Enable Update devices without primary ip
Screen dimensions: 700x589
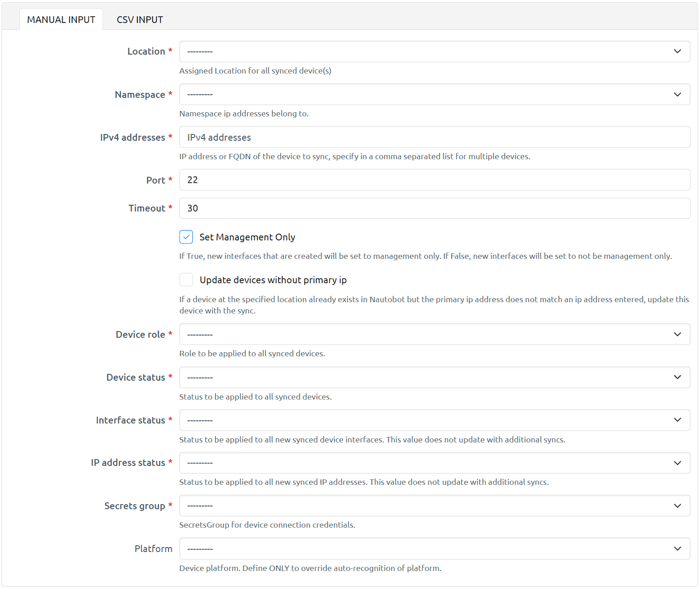186,280
